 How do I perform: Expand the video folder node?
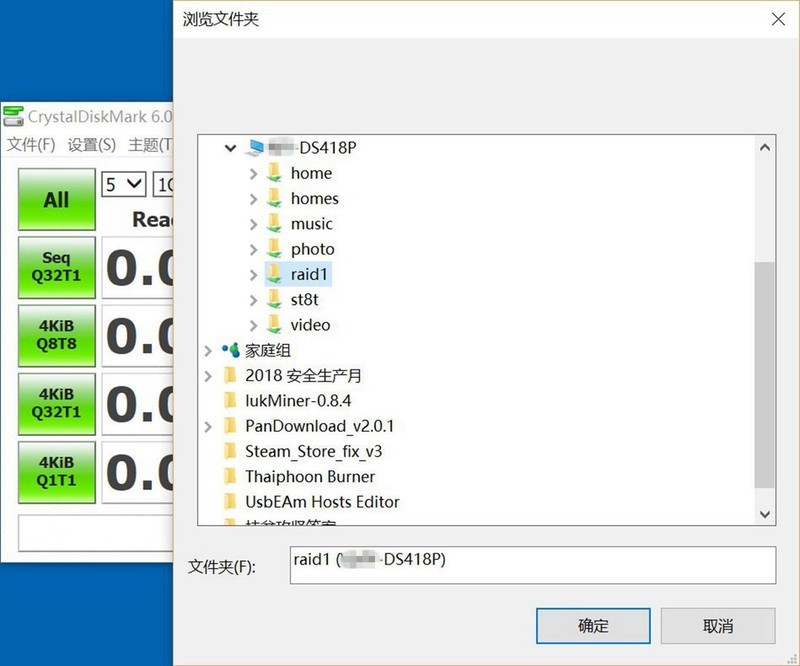254,325
